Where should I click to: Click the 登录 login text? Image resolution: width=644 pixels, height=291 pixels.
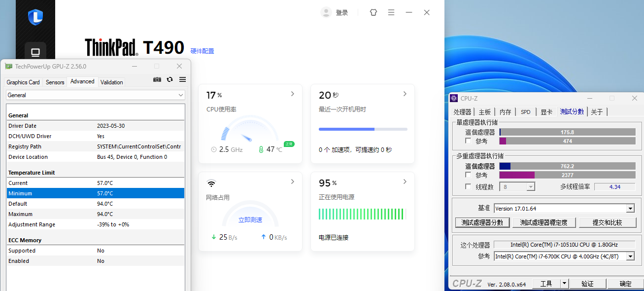point(342,13)
